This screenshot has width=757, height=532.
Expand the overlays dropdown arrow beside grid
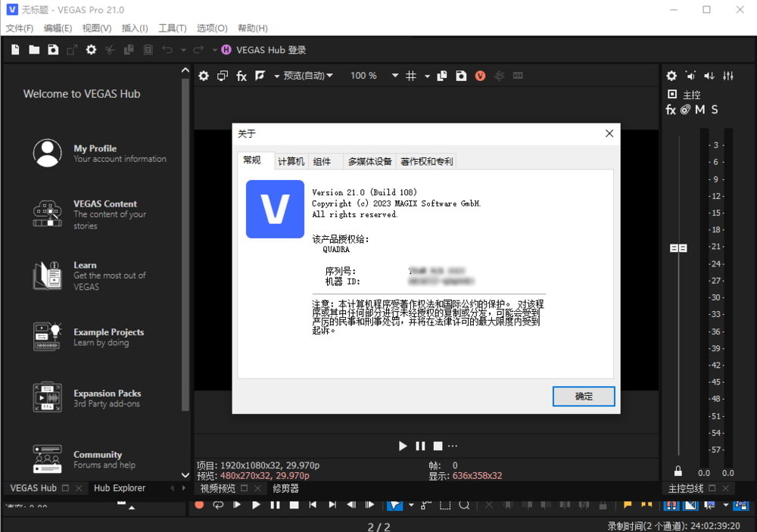(x=427, y=76)
